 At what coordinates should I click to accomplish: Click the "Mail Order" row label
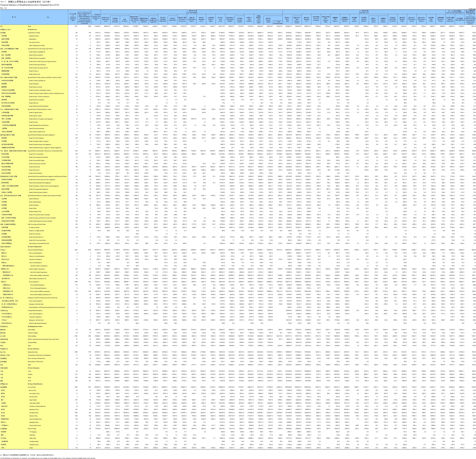click(x=32, y=435)
